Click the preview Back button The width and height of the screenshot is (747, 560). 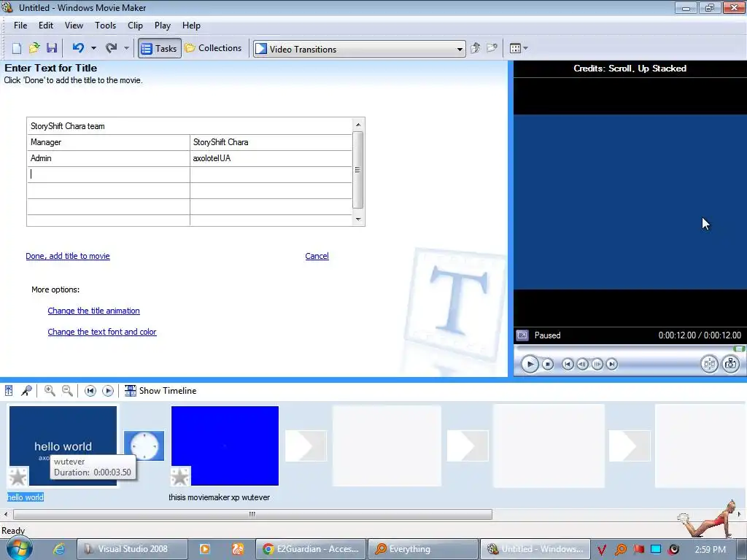click(x=568, y=365)
